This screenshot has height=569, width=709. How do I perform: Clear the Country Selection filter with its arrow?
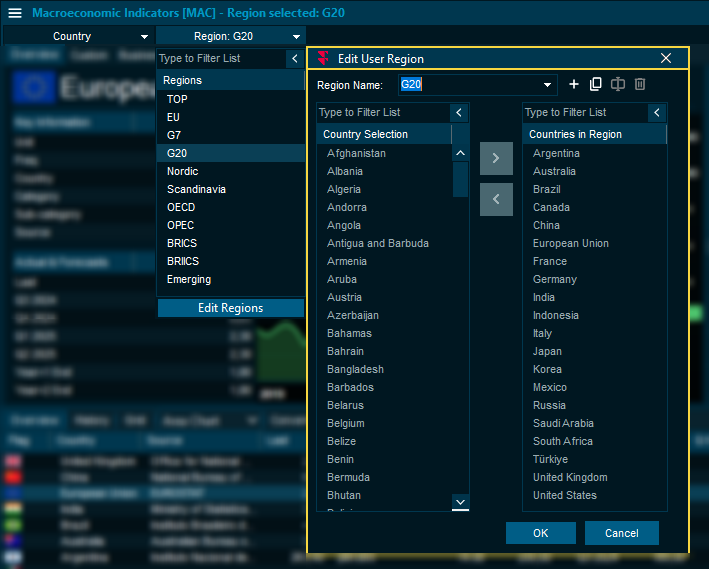[x=459, y=113]
